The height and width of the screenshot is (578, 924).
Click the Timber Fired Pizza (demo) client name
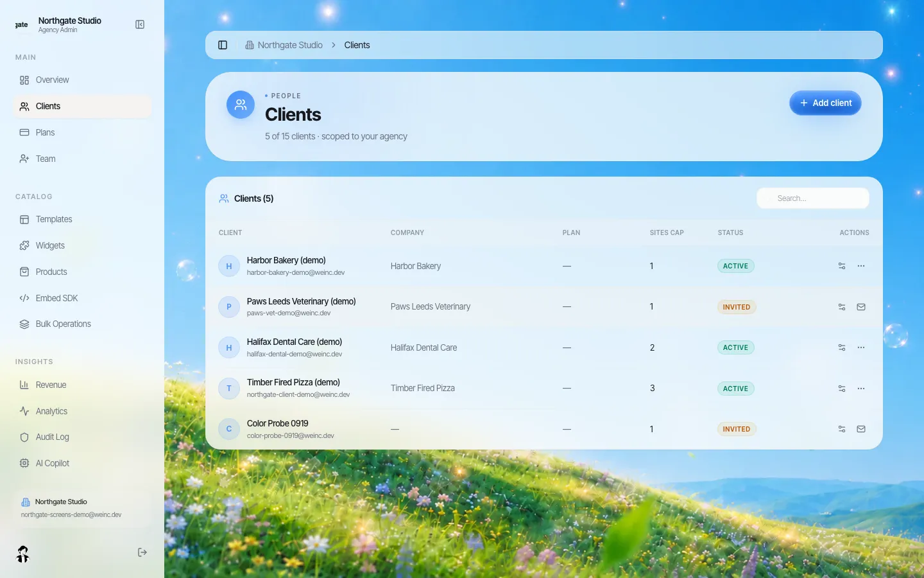tap(293, 382)
